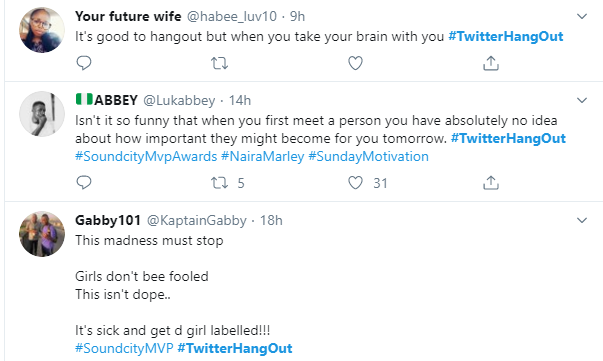
Task: Reply to the habee_luv10 tweet
Action: tap(84, 63)
